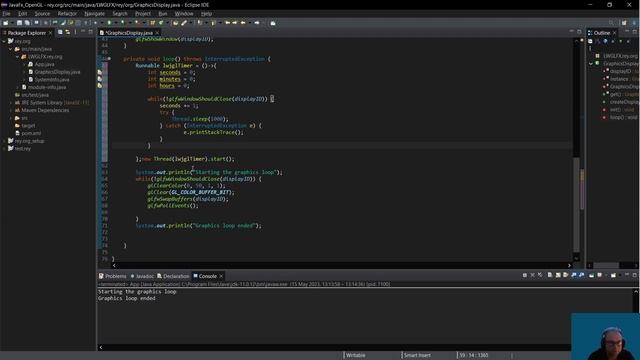Click the Forward navigation arrow in toolbar
This screenshot has width=640, height=360.
[257, 23]
